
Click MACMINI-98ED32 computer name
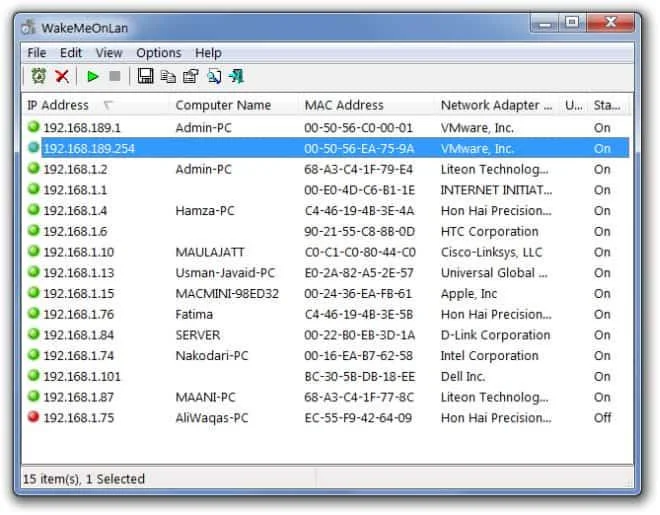(x=227, y=293)
